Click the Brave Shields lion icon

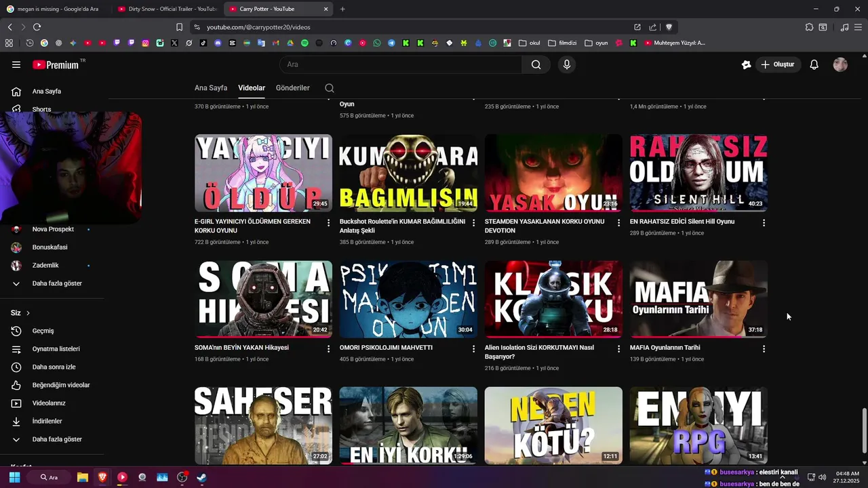669,27
